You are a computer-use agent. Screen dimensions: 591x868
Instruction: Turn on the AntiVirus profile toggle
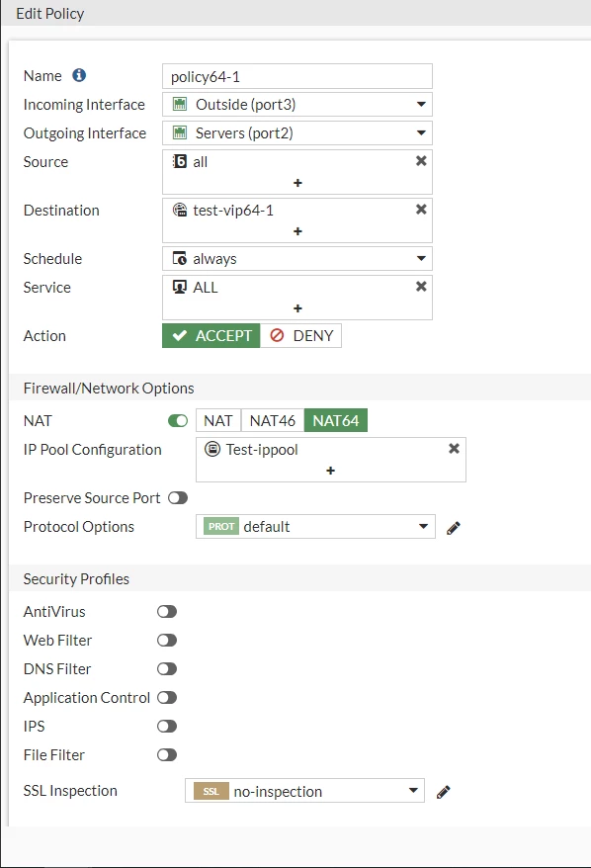tap(167, 612)
